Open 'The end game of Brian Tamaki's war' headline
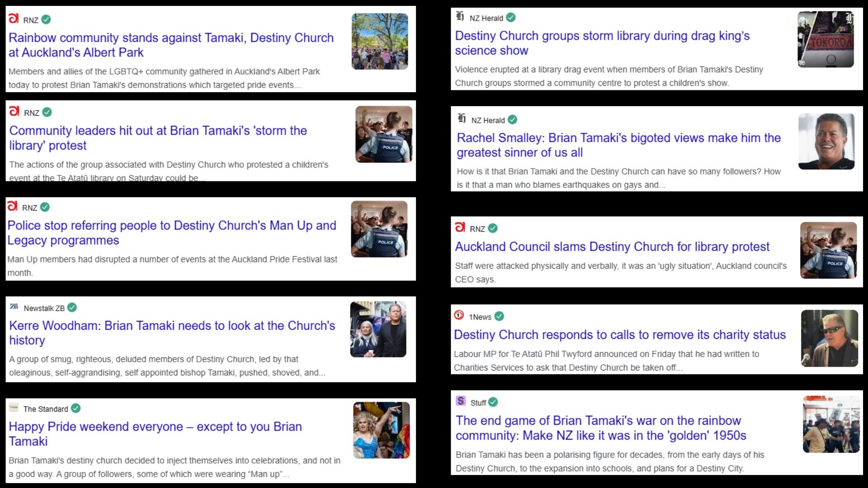The height and width of the screenshot is (488, 868). 601,428
